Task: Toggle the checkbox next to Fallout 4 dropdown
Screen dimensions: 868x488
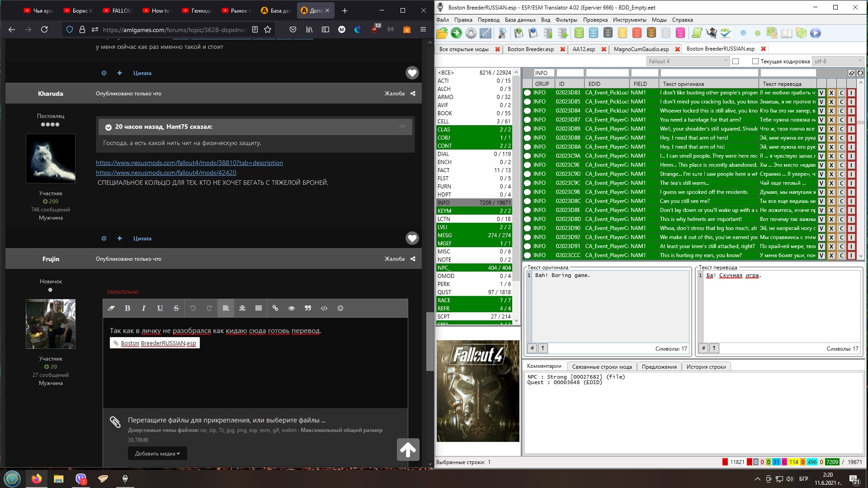Action: click(736, 61)
